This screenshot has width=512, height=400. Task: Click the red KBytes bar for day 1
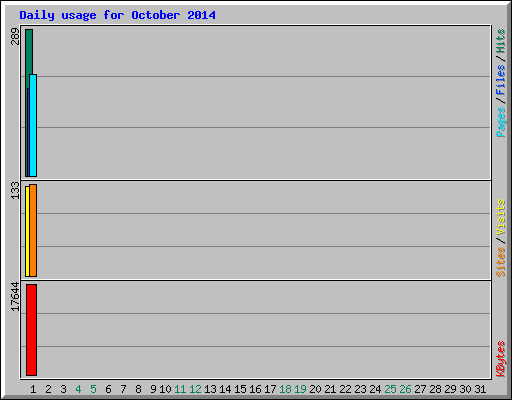[31, 330]
